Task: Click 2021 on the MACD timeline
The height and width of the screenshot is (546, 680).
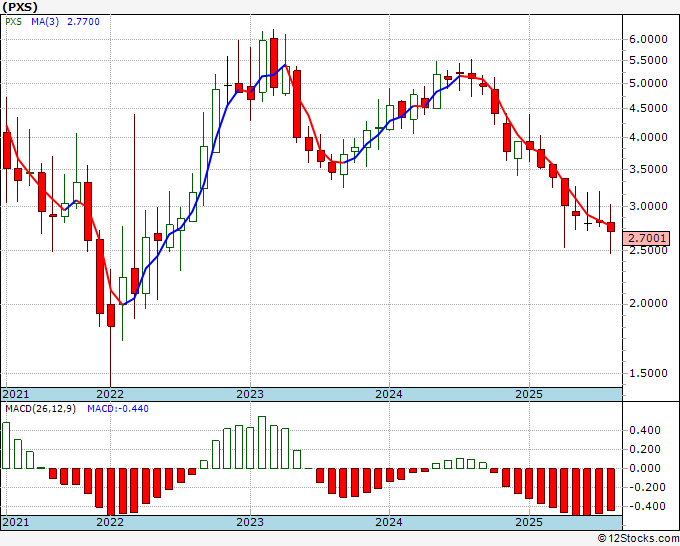Action: tap(16, 522)
